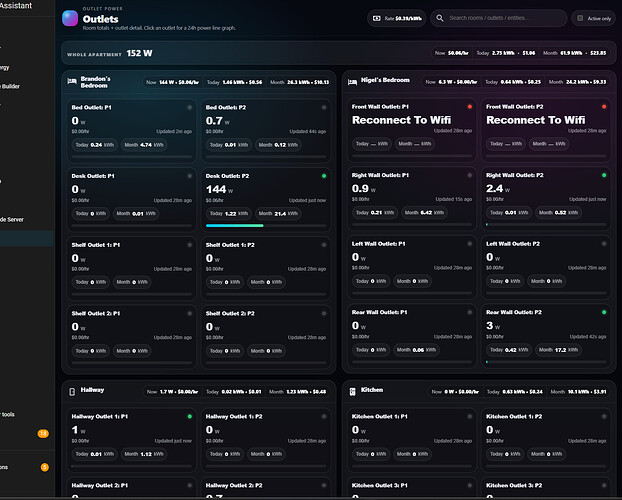Open Desk Outlet: P2 power graph
The width and height of the screenshot is (622, 500).
(x=266, y=200)
